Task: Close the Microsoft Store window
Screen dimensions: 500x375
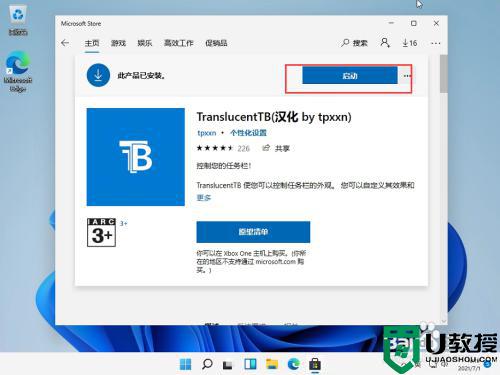Action: [x=436, y=23]
